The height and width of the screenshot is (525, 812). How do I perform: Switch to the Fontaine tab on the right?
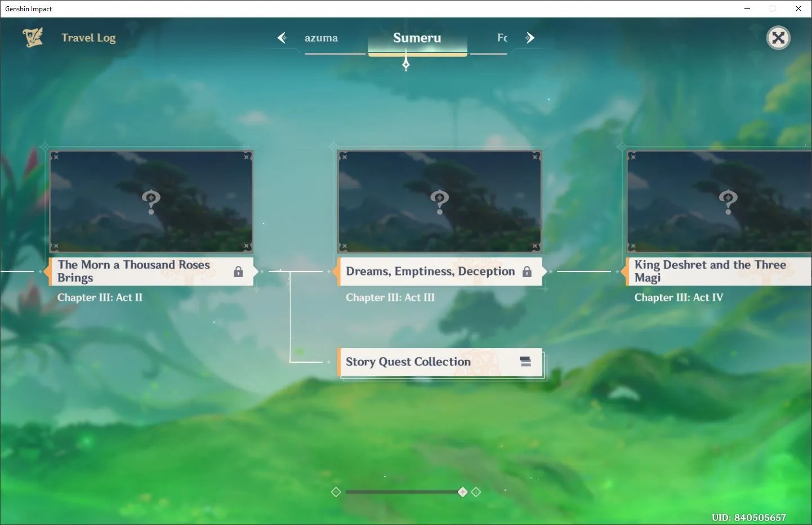point(502,38)
